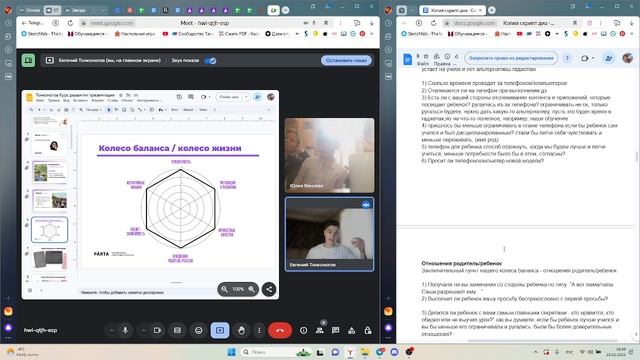Open the Windows Start menu
The width and height of the screenshot is (640, 360).
(231, 352)
